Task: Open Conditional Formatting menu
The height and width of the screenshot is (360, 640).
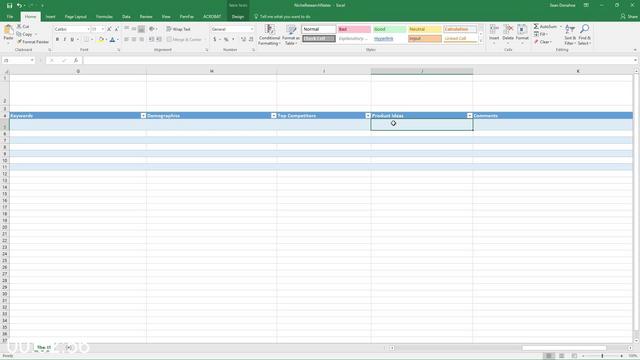Action: point(269,35)
